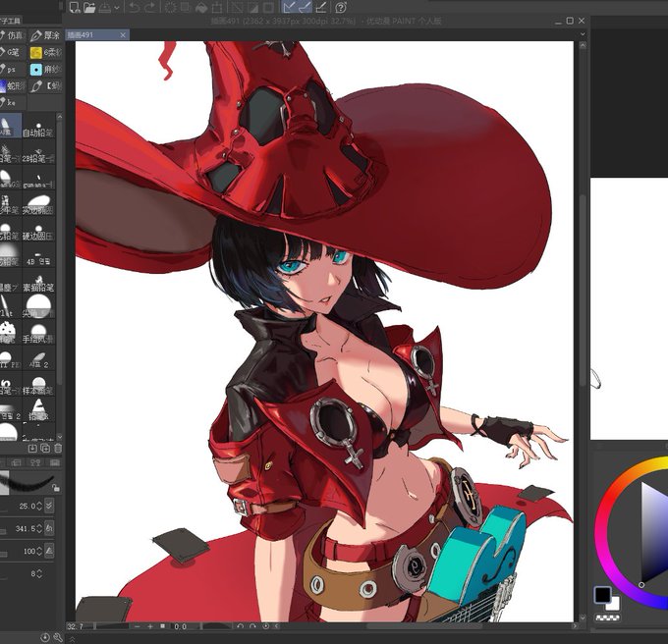Screen dimensions: 668x644
Task: Click the Add sub tool import icon
Action: [x=32, y=449]
